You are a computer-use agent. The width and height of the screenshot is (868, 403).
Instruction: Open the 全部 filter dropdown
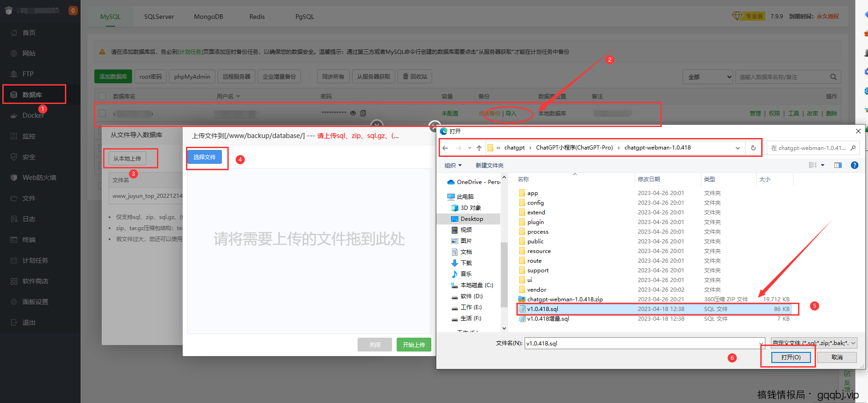[x=708, y=77]
